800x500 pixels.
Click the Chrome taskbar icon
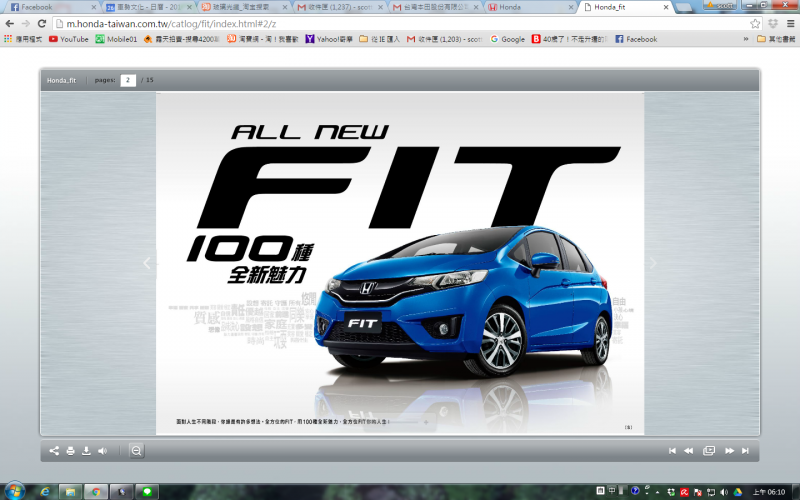point(96,492)
